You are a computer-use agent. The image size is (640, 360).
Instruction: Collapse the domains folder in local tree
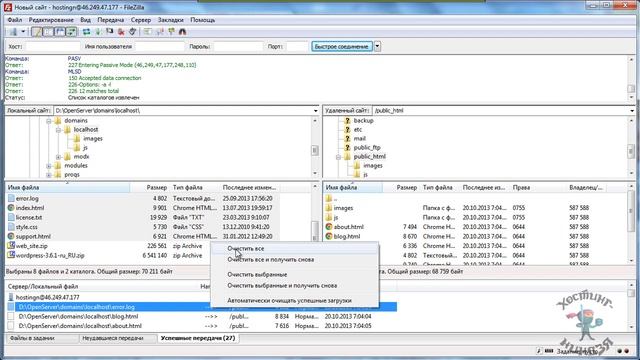(x=49, y=121)
